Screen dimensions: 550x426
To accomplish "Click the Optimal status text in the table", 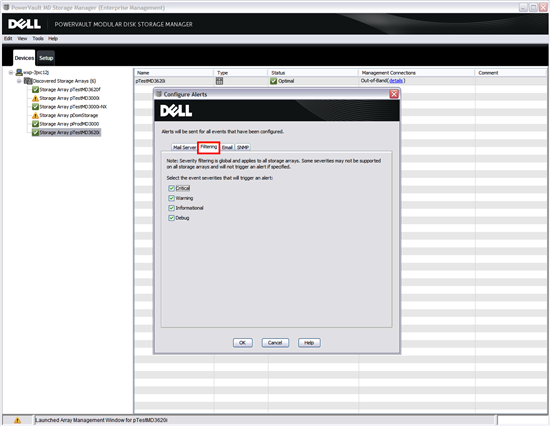I will point(286,81).
